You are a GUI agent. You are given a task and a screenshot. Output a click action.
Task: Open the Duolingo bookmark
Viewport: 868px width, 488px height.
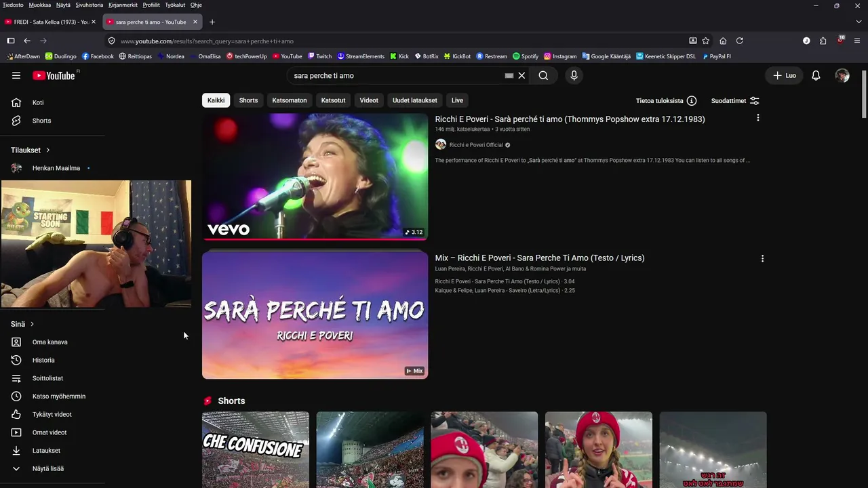tap(61, 56)
